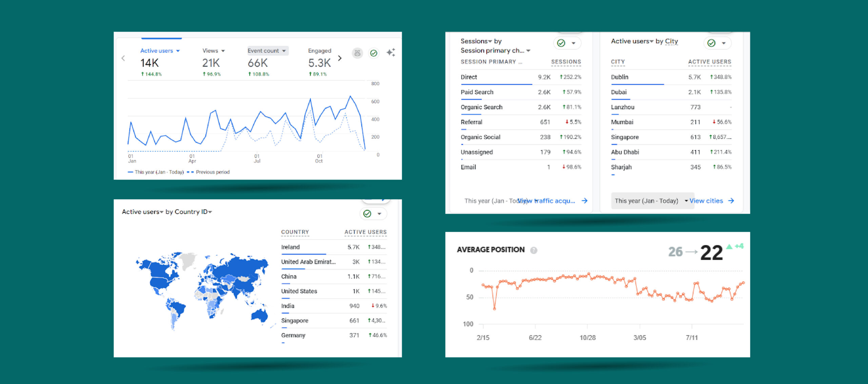Click left chevron on metrics card
The image size is (868, 384).
click(123, 58)
